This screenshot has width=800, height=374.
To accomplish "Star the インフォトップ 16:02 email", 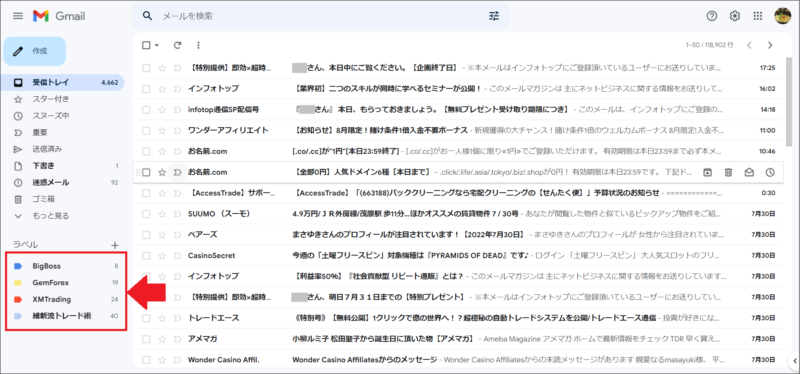I will pyautogui.click(x=162, y=89).
